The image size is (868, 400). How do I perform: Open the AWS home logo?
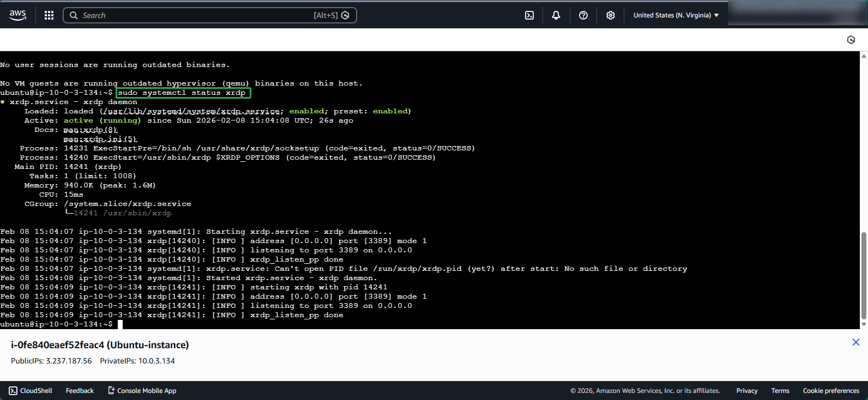click(x=17, y=15)
